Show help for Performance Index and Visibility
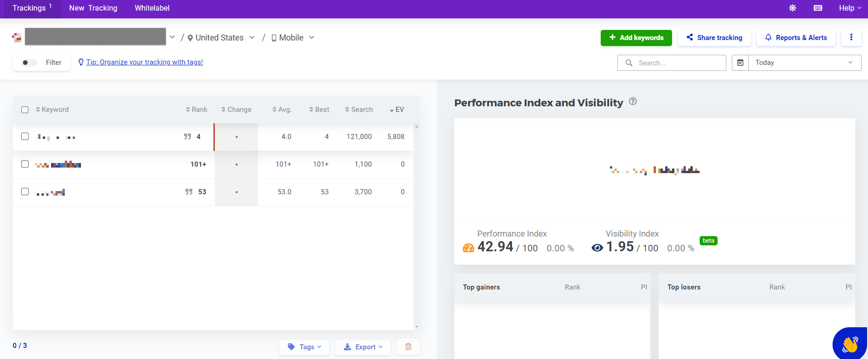 tap(633, 102)
